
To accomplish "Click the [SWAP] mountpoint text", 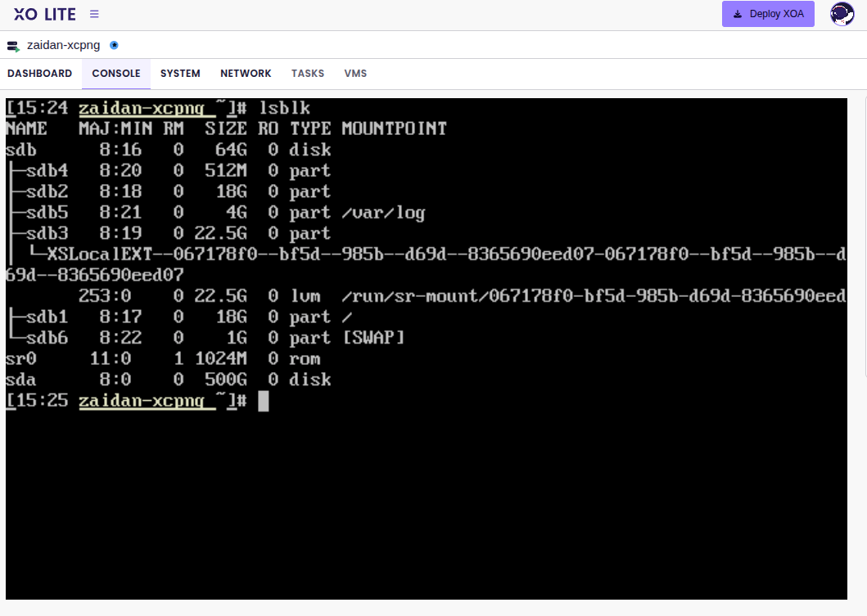I will coord(373,338).
